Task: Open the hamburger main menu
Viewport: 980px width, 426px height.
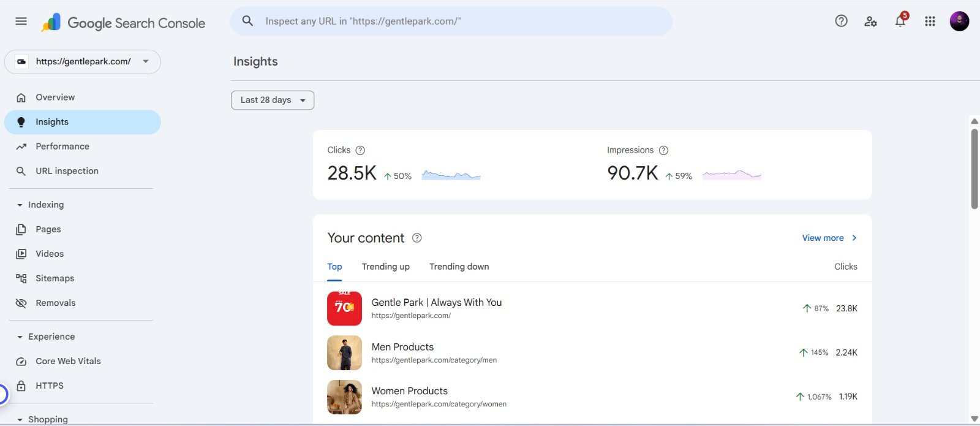Action: tap(21, 21)
